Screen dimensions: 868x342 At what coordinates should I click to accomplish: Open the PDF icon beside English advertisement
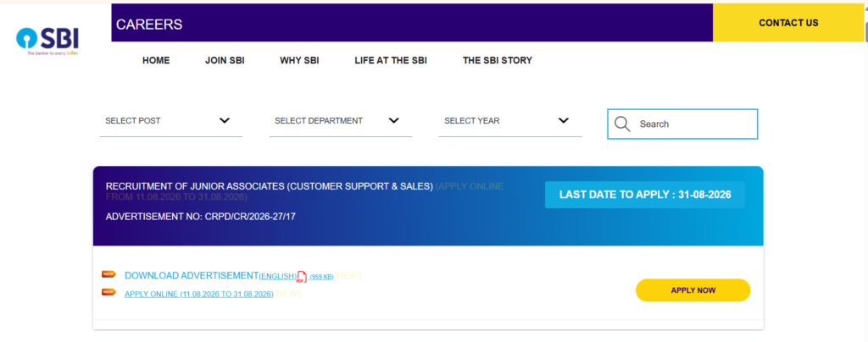pos(302,277)
